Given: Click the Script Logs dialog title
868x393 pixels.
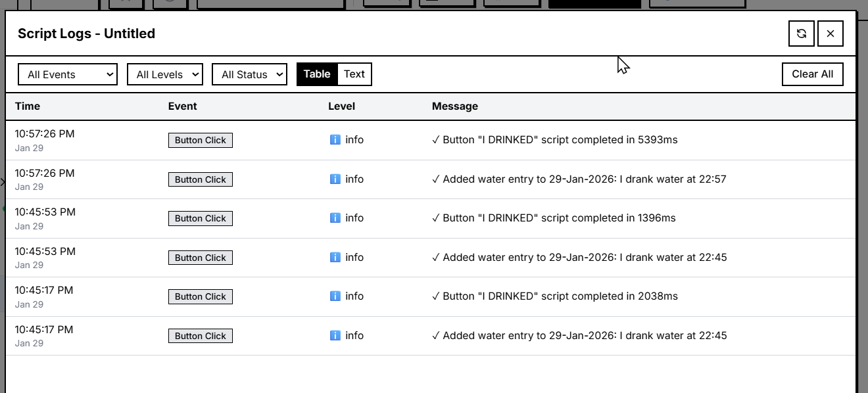Looking at the screenshot, I should pos(85,34).
